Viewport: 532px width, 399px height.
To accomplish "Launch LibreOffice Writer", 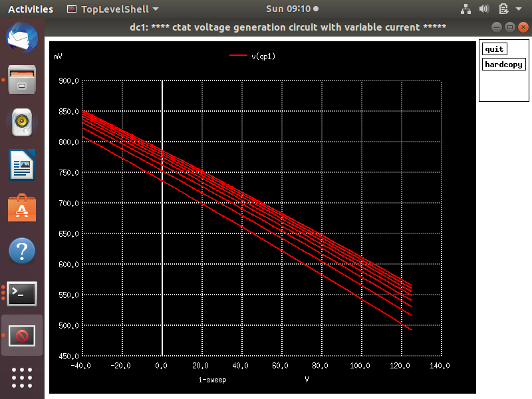I will (22, 166).
